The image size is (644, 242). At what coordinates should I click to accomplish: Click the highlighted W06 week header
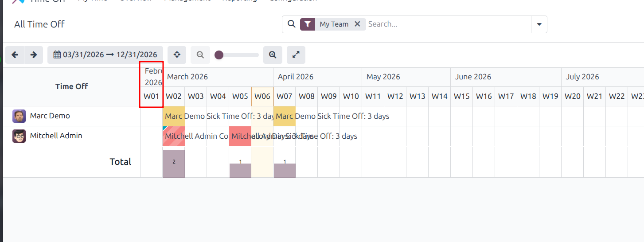(x=262, y=96)
